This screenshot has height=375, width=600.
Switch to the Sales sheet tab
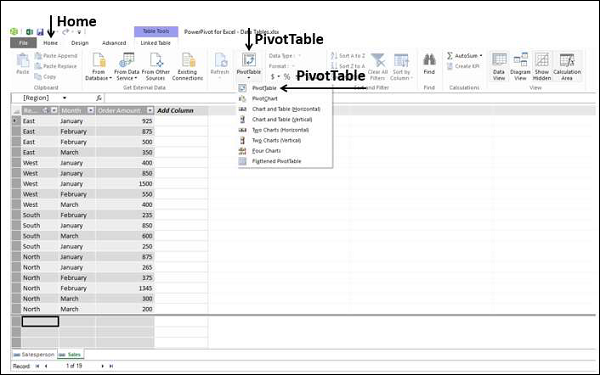tap(70, 355)
